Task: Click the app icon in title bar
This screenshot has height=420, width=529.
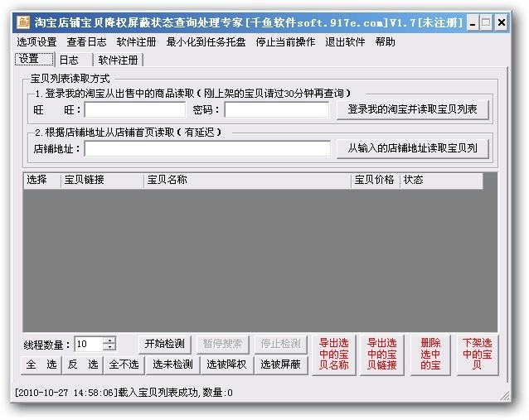Action: tap(23, 22)
